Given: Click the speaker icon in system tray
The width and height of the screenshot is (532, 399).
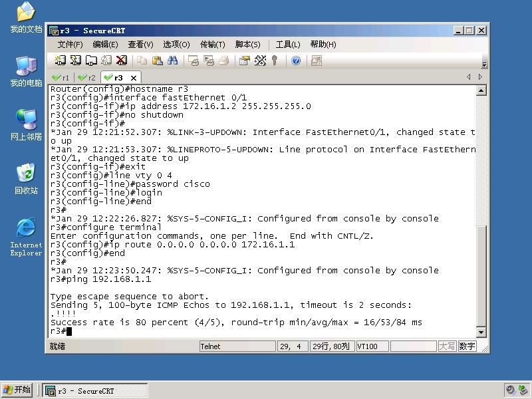Looking at the screenshot, I should (x=510, y=390).
